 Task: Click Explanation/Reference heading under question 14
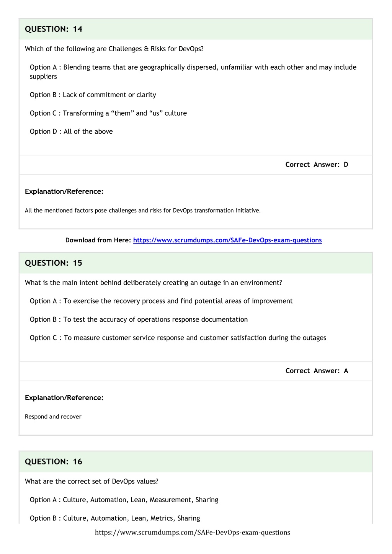click(x=64, y=191)
